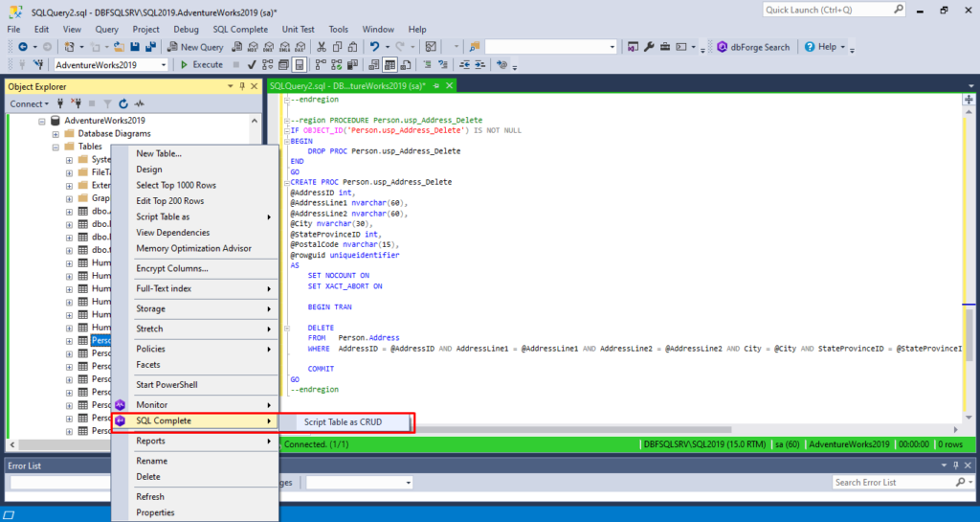
Task: Click Change Connection icon
Action: click(38, 64)
